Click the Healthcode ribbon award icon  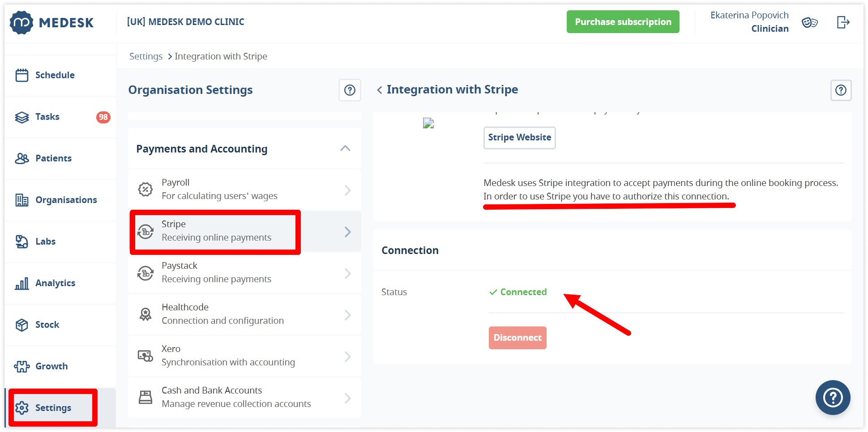(x=145, y=314)
